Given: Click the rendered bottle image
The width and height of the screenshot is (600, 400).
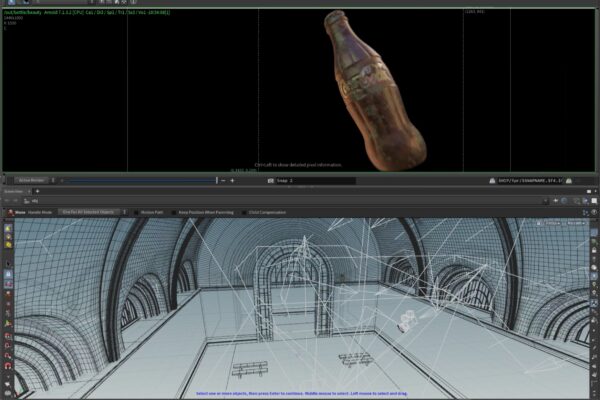Looking at the screenshot, I should [375, 90].
